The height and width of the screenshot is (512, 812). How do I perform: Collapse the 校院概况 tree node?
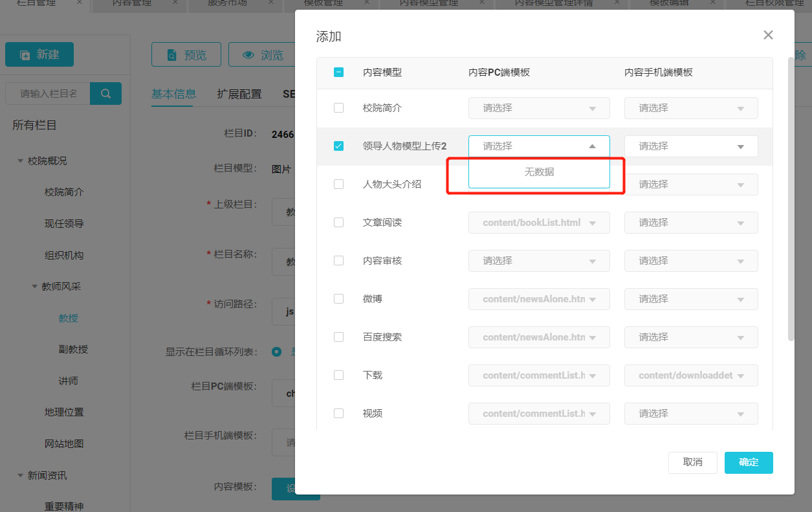coord(21,161)
